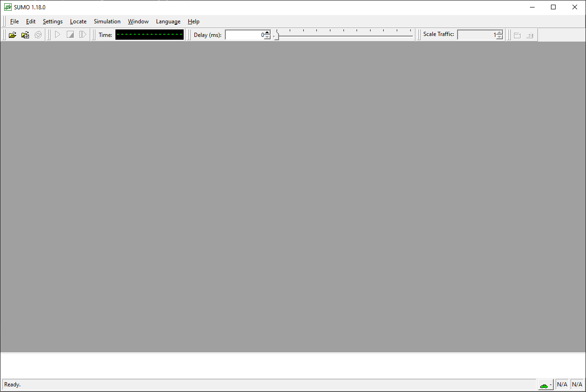Open a simulation configuration file
The height and width of the screenshot is (392, 586).
pyautogui.click(x=13, y=35)
